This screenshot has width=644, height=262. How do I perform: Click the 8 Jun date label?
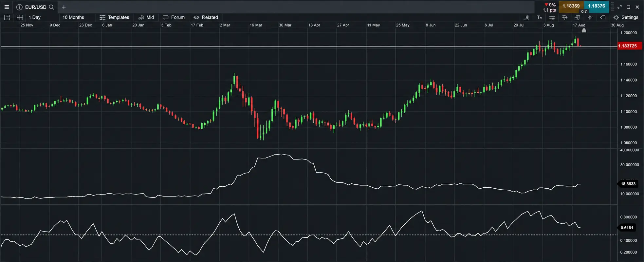click(x=431, y=25)
